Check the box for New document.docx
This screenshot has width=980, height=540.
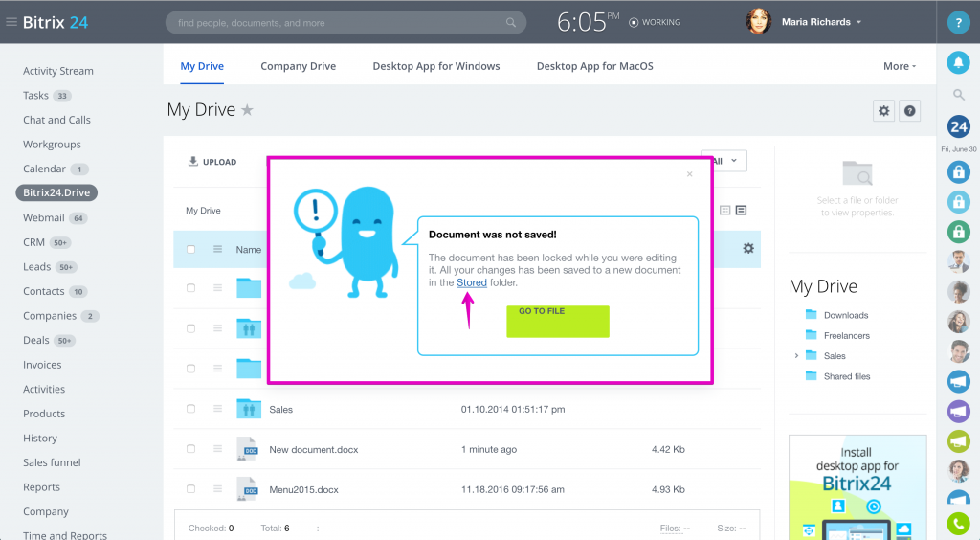point(190,449)
